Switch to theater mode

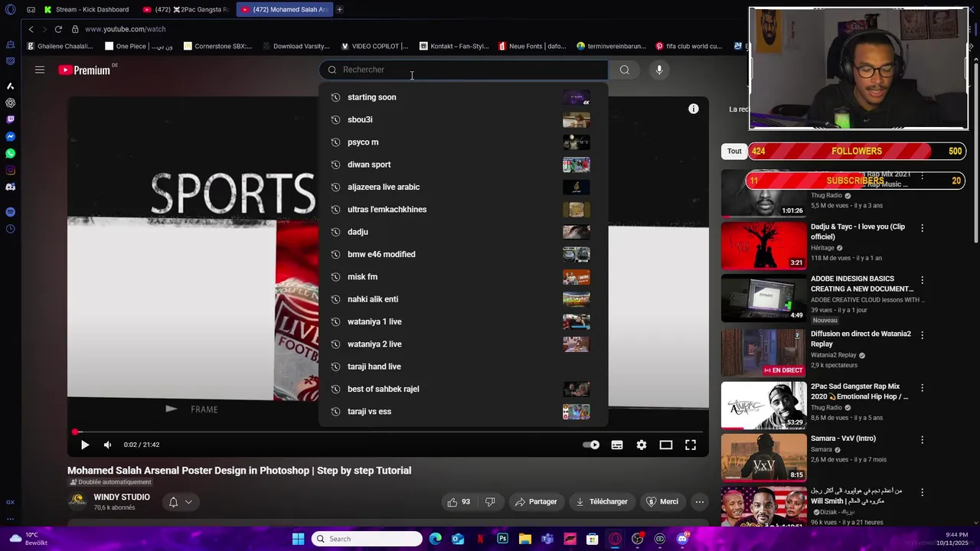[666, 445]
